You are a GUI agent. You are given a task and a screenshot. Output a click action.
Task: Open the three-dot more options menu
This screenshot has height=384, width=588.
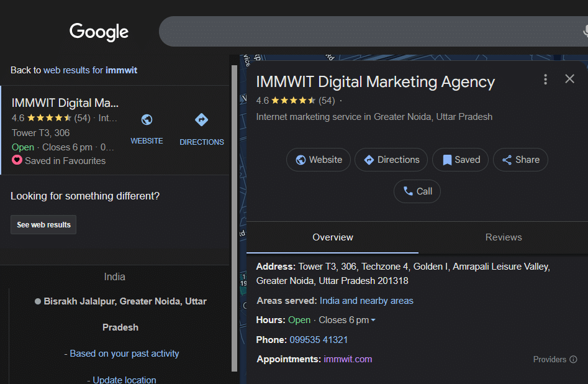[545, 79]
